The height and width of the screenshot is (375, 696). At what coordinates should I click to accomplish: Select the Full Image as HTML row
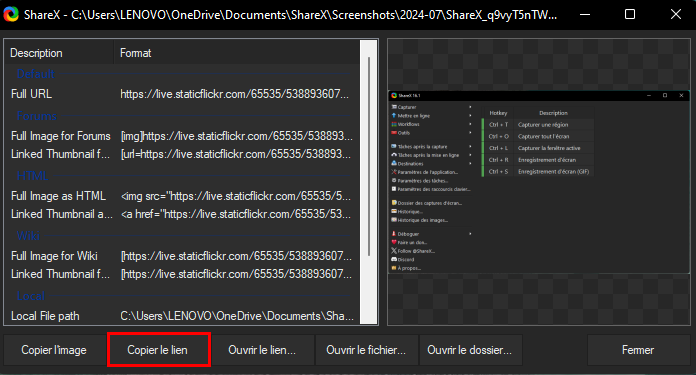click(x=182, y=196)
